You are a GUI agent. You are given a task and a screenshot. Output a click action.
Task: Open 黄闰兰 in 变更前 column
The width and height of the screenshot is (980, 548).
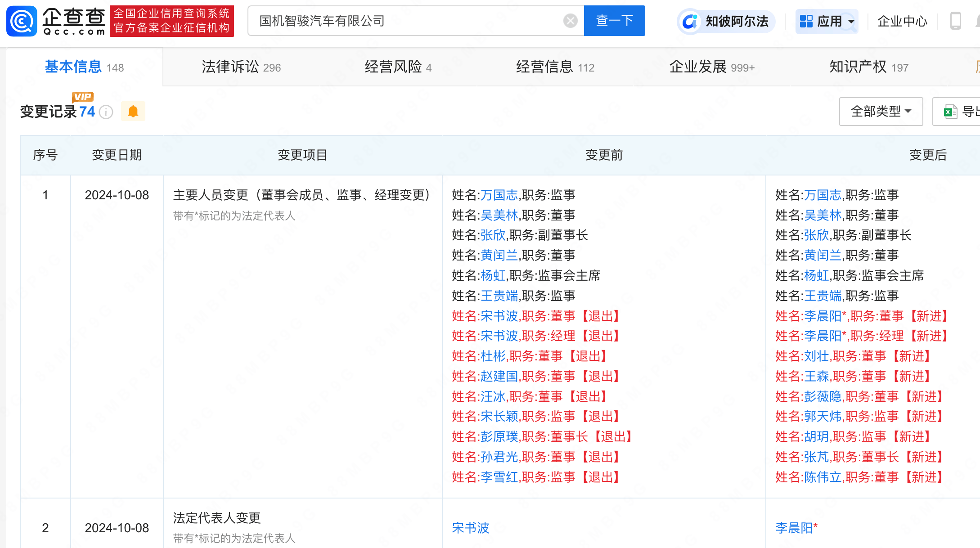[499, 255]
